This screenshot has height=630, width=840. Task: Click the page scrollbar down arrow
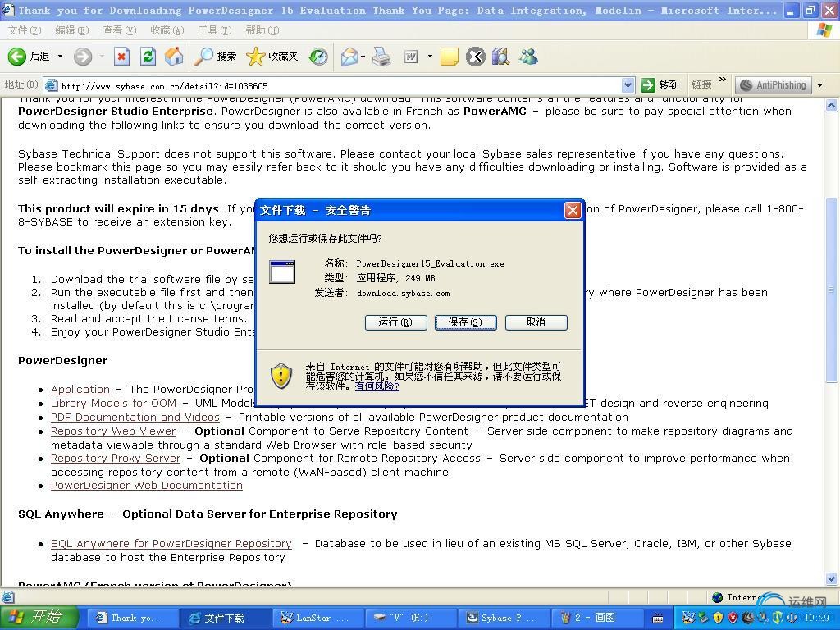[832, 578]
